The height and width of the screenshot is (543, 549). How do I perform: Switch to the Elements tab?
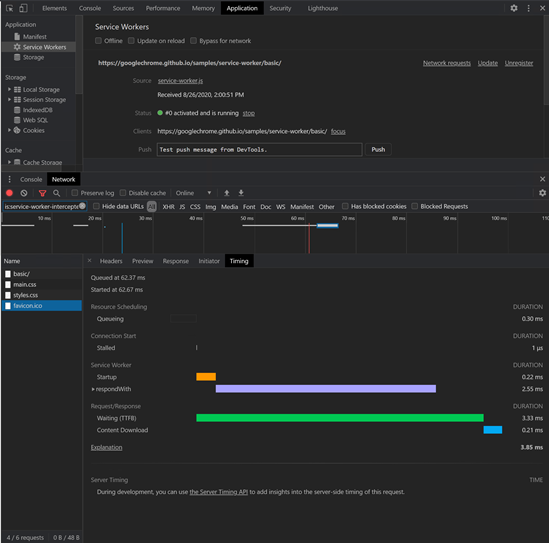point(54,8)
